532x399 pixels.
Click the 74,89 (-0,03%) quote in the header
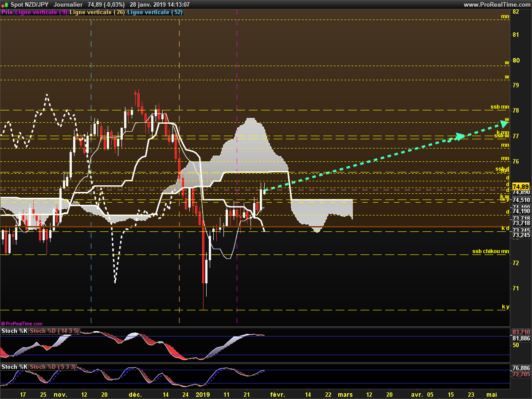point(106,4)
